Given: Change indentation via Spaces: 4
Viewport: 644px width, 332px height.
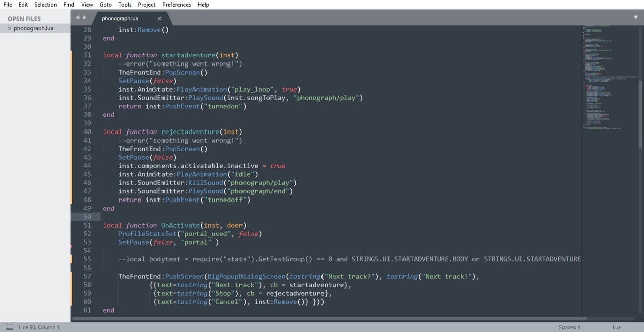Looking at the screenshot, I should [x=569, y=327].
